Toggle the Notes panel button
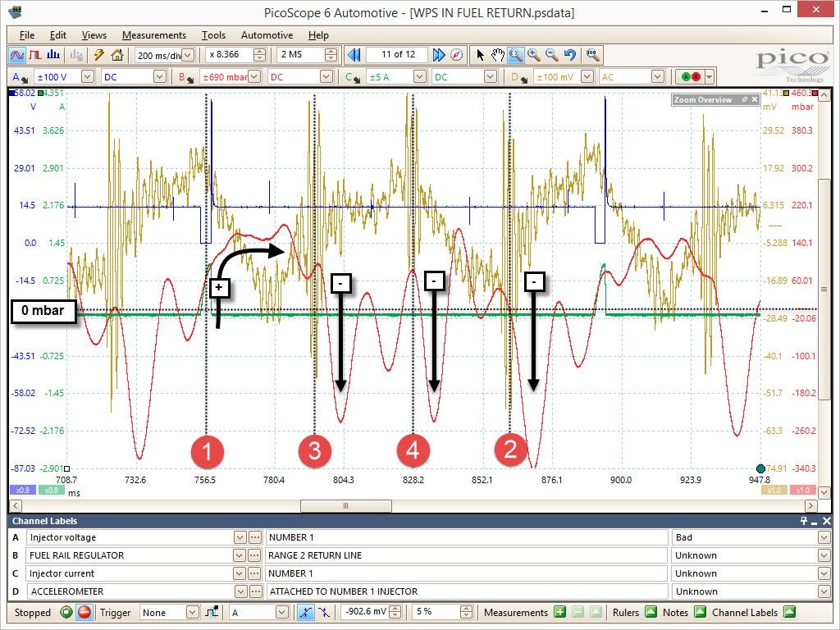 (701, 612)
